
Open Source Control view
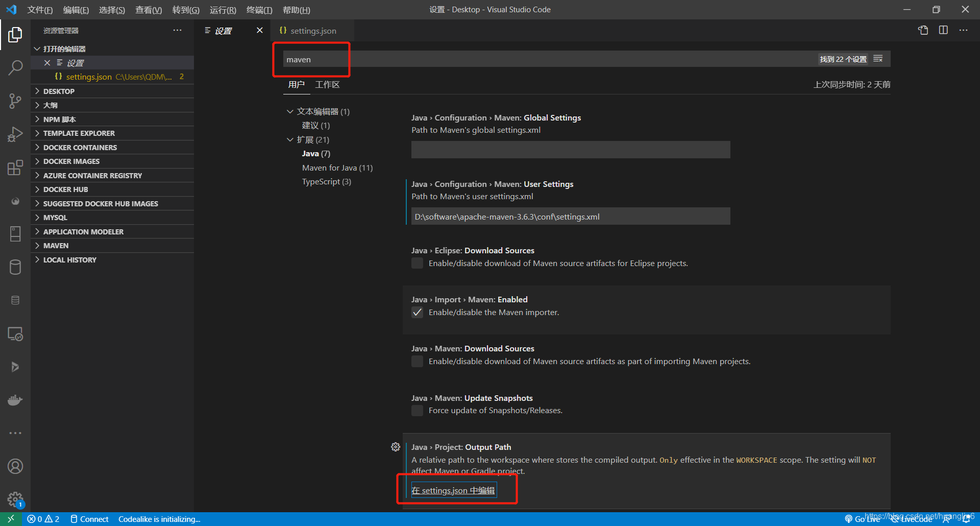tap(15, 101)
